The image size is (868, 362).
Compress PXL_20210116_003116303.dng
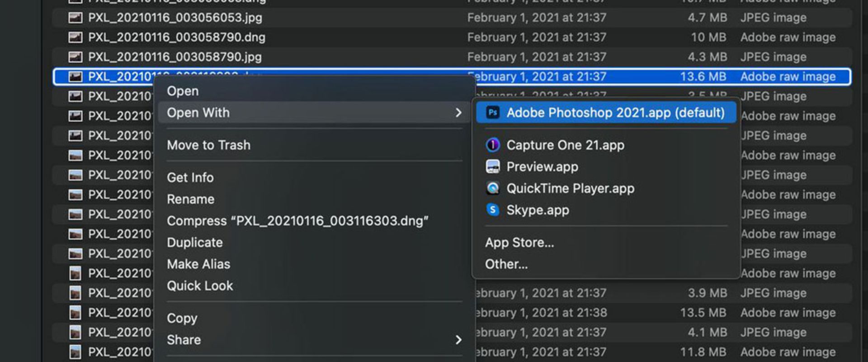tap(297, 221)
